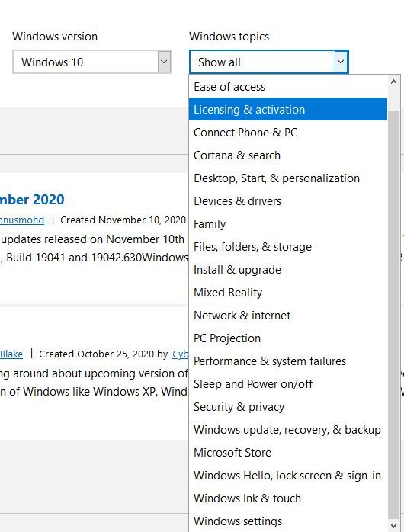Open the onusmohd author link
Image resolution: width=404 pixels, height=532 pixels.
tap(22, 220)
